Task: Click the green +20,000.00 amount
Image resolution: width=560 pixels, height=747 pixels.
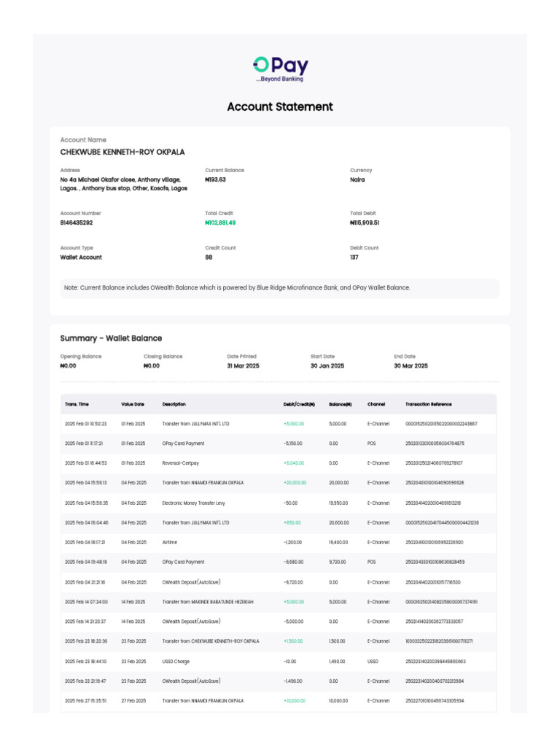Action: tap(295, 483)
